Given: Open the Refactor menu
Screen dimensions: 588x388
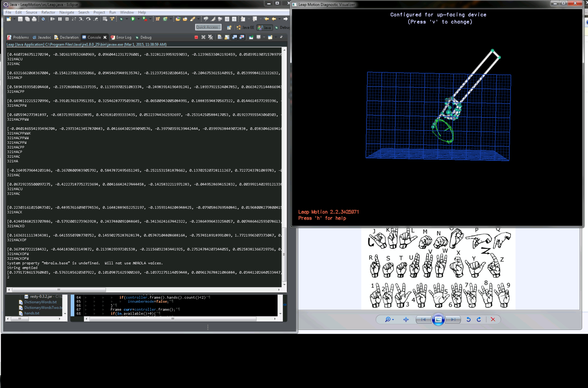Looking at the screenshot, I should point(48,12).
